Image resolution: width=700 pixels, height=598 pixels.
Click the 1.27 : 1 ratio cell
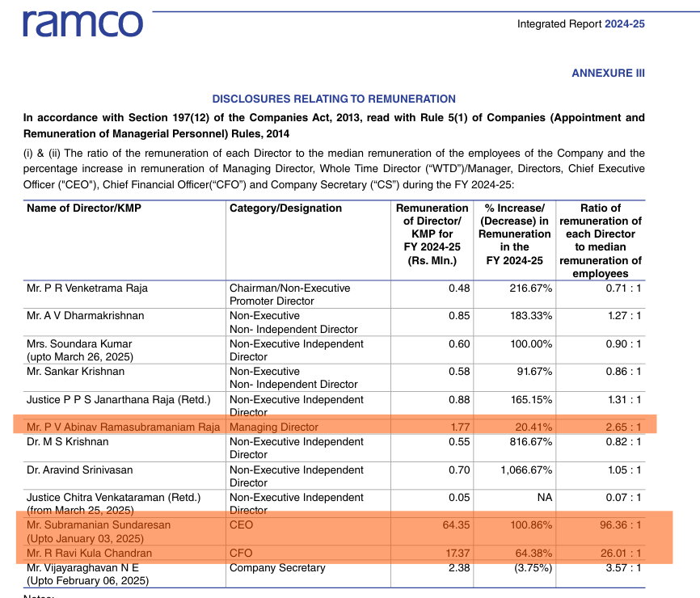(x=625, y=316)
